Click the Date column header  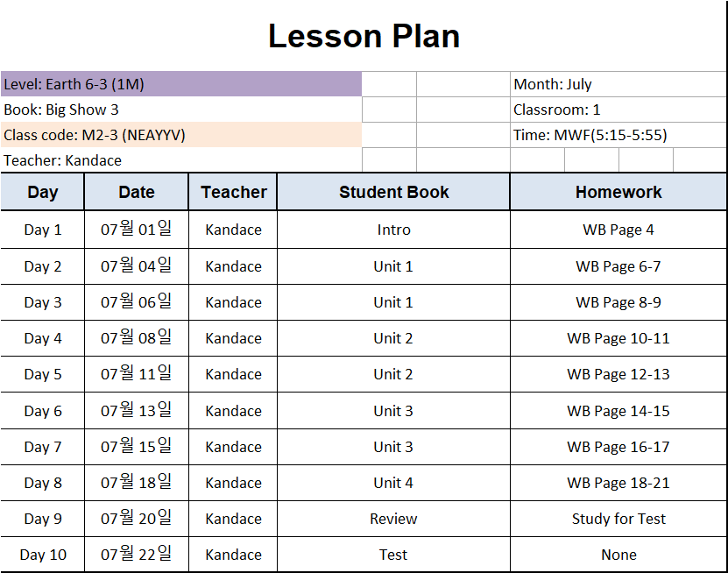click(137, 192)
